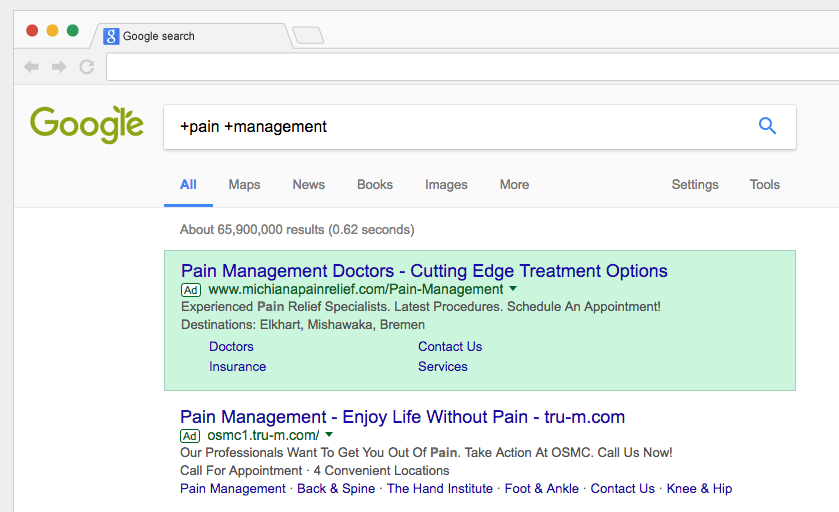Expand the dropdown arrow after michianapainrelief.com URL
The image size is (839, 512).
coord(513,289)
